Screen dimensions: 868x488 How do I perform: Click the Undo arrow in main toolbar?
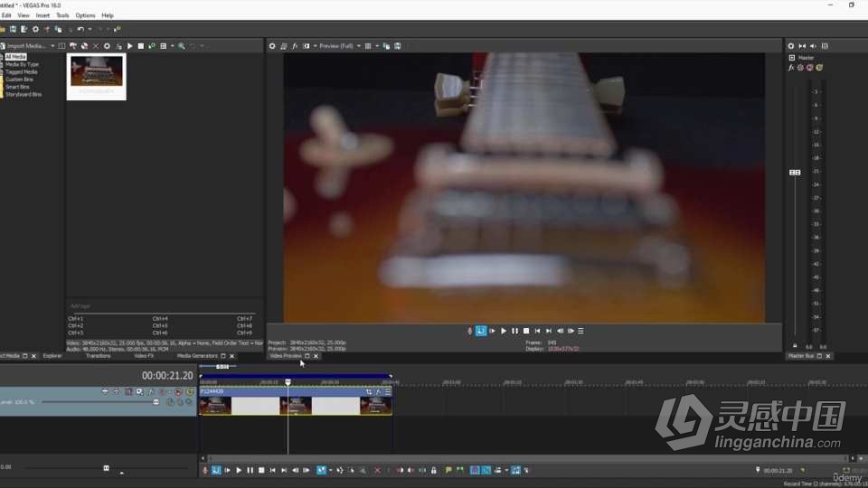click(x=80, y=29)
